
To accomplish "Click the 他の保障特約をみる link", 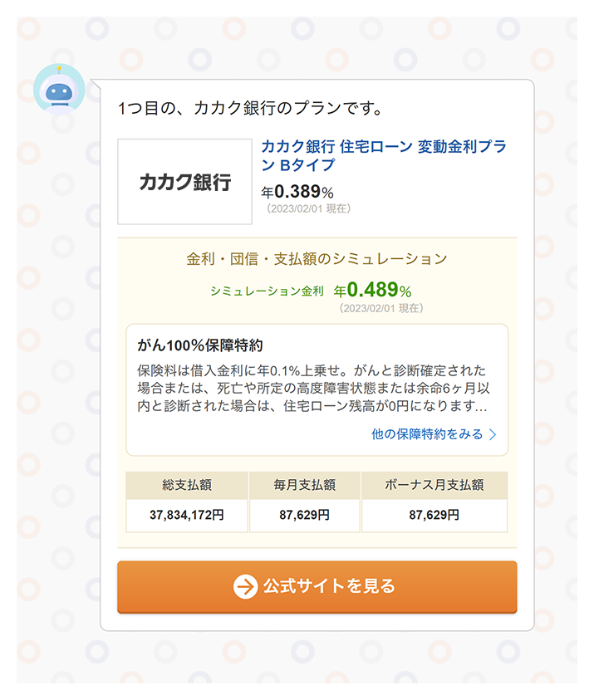I will click(x=427, y=434).
